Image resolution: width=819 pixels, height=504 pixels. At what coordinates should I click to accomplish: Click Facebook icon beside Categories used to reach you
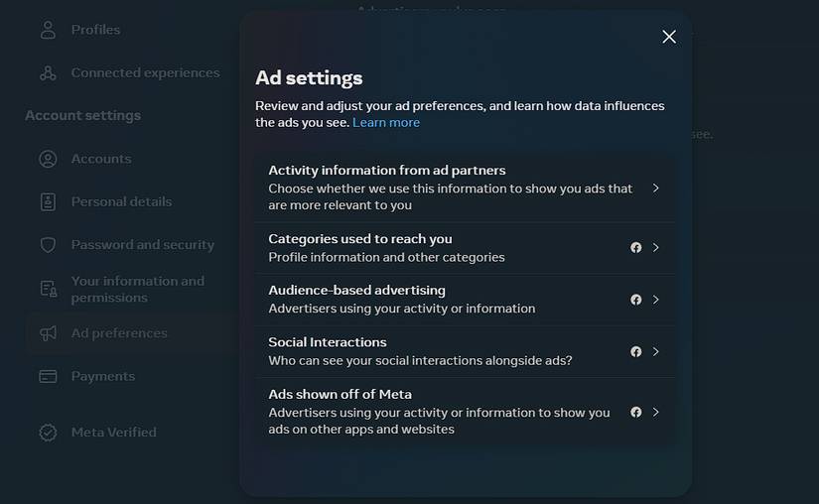tap(636, 248)
